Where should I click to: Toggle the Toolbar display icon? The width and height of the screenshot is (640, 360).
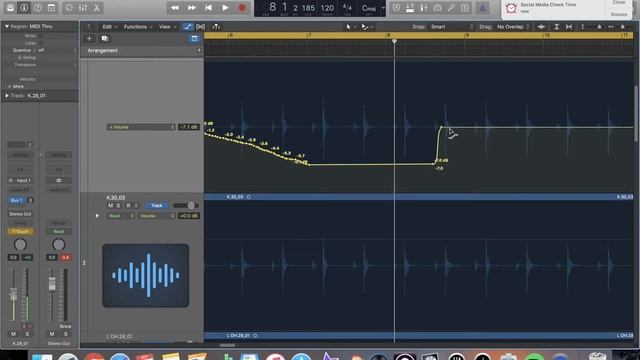click(51, 7)
